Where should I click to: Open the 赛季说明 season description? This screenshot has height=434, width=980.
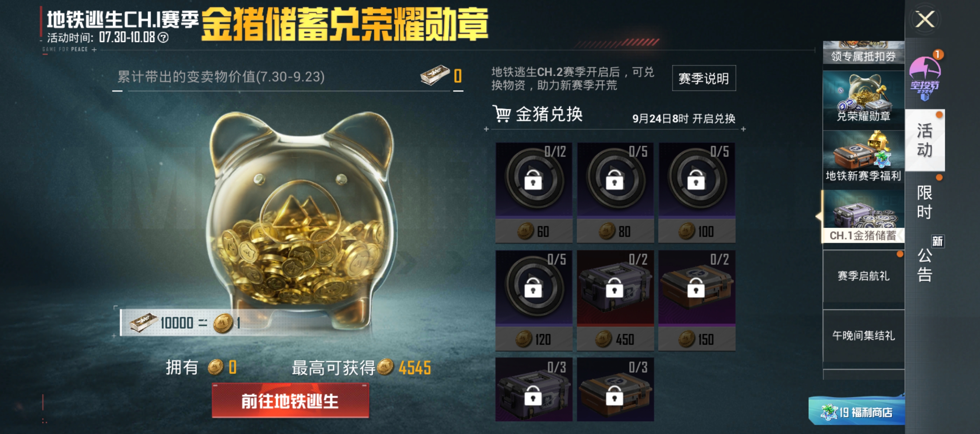pyautogui.click(x=704, y=78)
